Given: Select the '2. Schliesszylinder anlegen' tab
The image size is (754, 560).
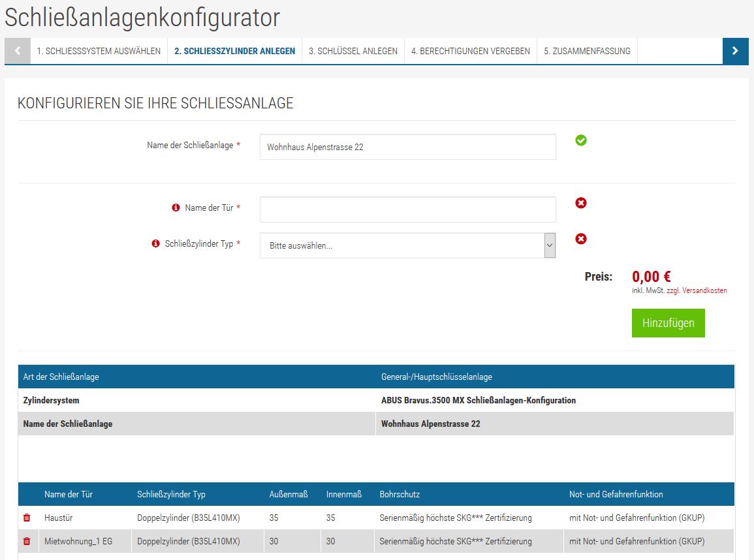Looking at the screenshot, I should click(234, 51).
